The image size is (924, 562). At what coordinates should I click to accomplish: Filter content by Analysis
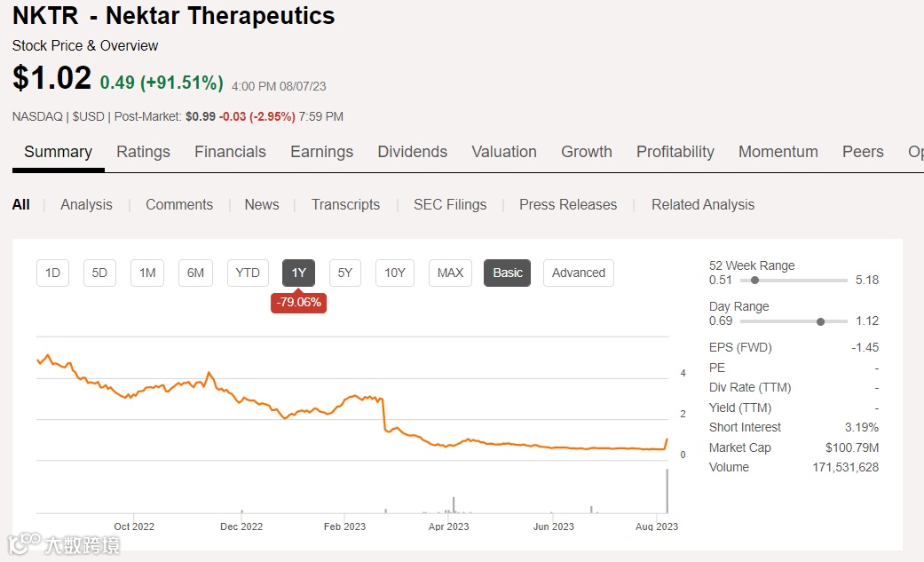tap(86, 204)
